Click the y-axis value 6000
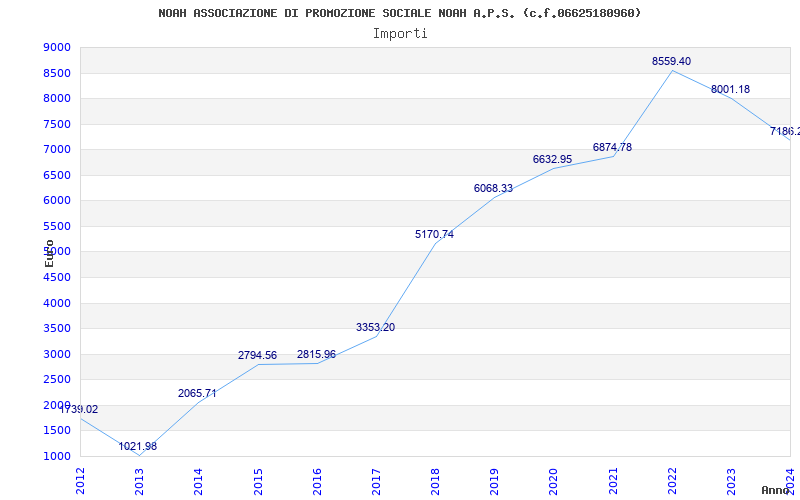 tap(57, 201)
